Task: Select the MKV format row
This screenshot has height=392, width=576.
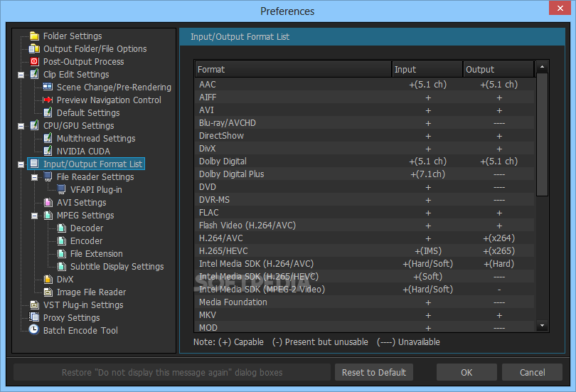Action: tap(365, 315)
